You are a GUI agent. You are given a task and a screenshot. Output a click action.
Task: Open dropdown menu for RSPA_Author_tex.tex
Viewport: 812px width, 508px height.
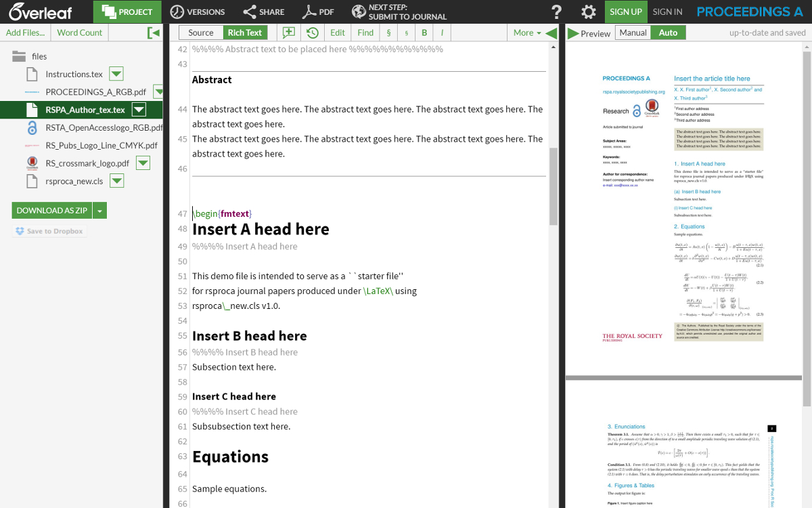click(x=139, y=110)
